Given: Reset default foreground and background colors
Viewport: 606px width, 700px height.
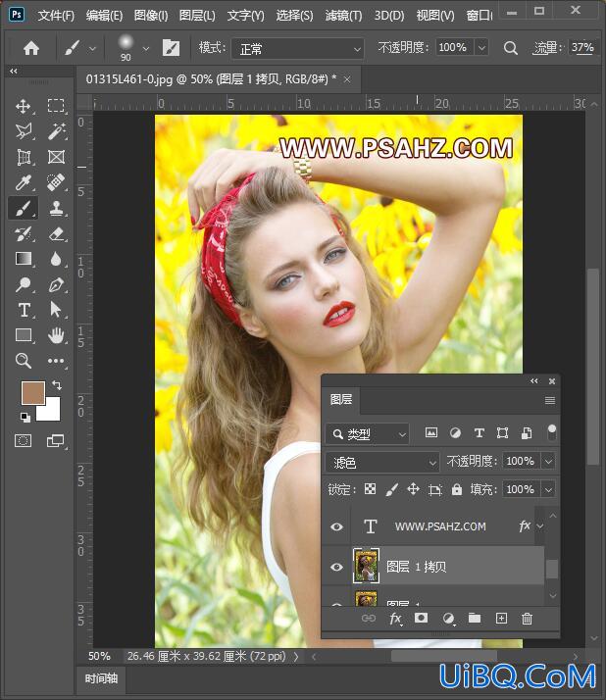Looking at the screenshot, I should (25, 418).
